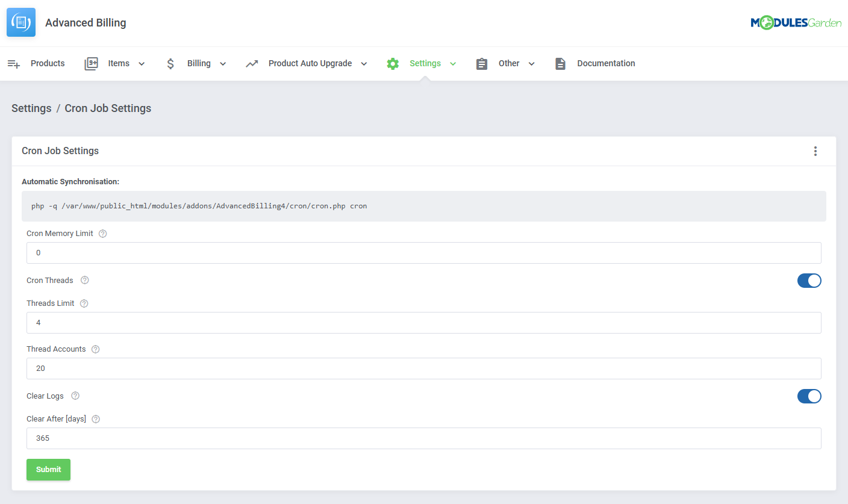The height and width of the screenshot is (504, 848).
Task: Click the help icon beside Cron Memory Limit
Action: click(x=102, y=234)
